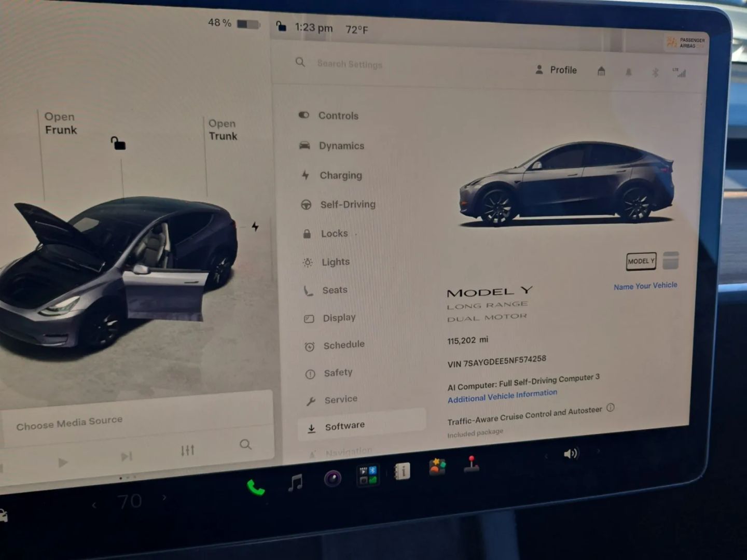
Task: Tap Open Trunk
Action: pyautogui.click(x=223, y=130)
